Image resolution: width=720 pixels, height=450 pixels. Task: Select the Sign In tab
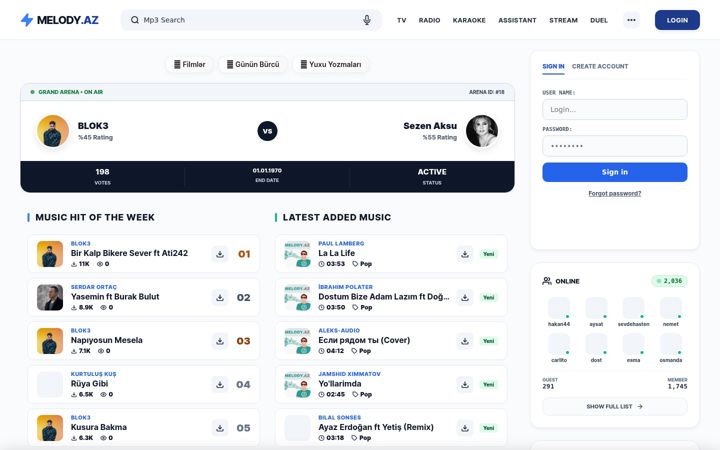pos(553,66)
